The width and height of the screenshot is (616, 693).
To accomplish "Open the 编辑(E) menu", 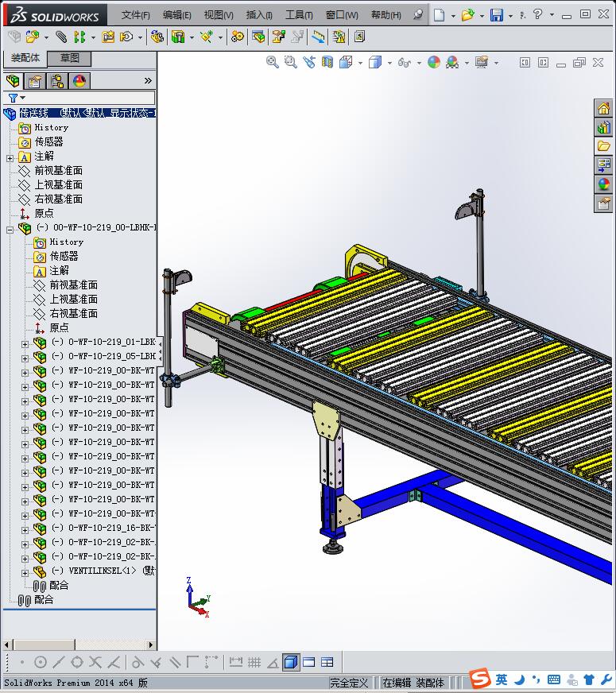I will 176,15.
